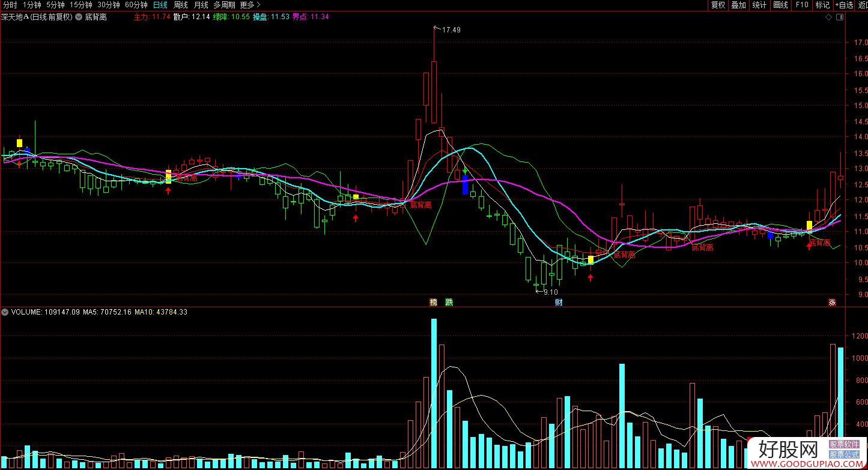
Task: Click the 叠加 overlay button
Action: (x=738, y=5)
